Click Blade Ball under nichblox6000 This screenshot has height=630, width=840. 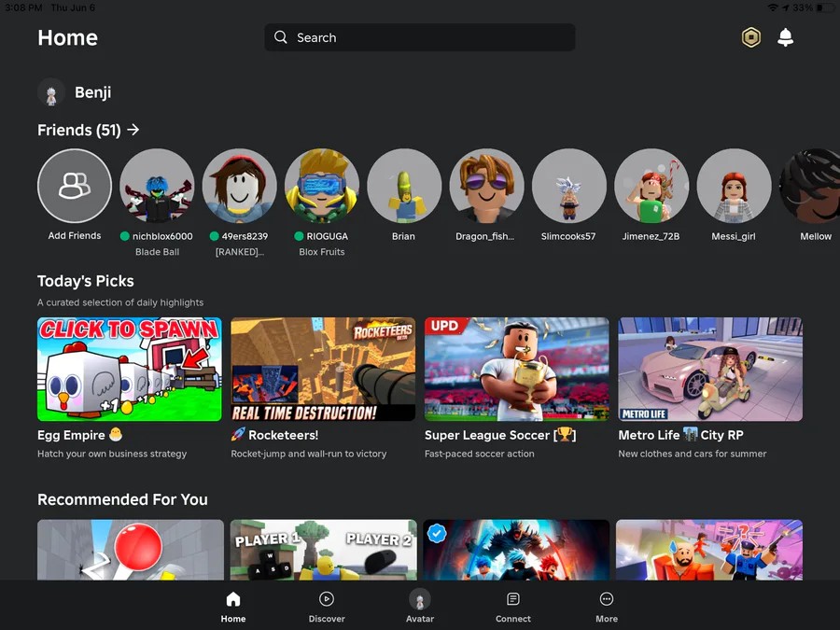[157, 252]
